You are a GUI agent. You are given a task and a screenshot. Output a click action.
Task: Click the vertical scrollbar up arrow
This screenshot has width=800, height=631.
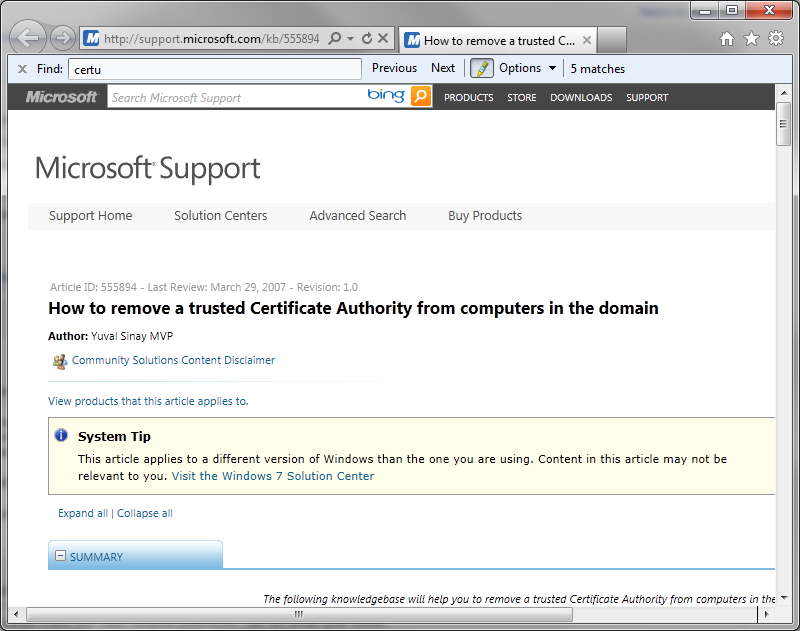click(783, 93)
